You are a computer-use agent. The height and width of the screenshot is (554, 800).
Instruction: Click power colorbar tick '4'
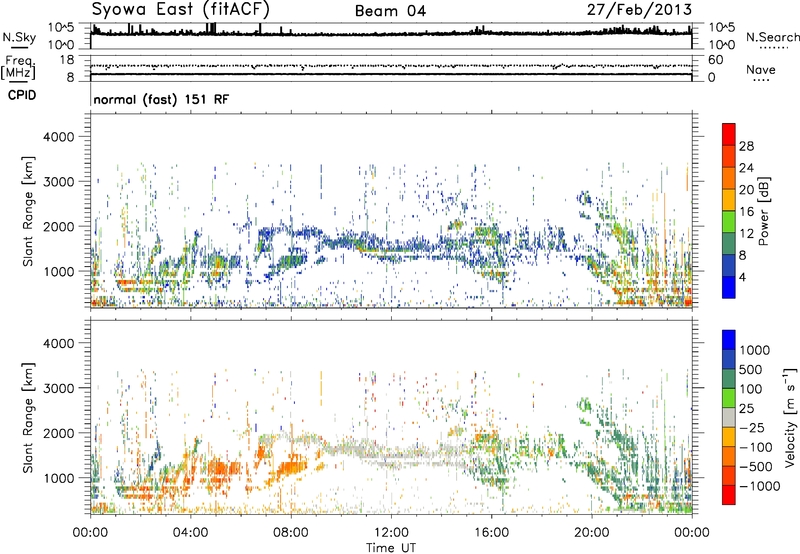tap(742, 277)
